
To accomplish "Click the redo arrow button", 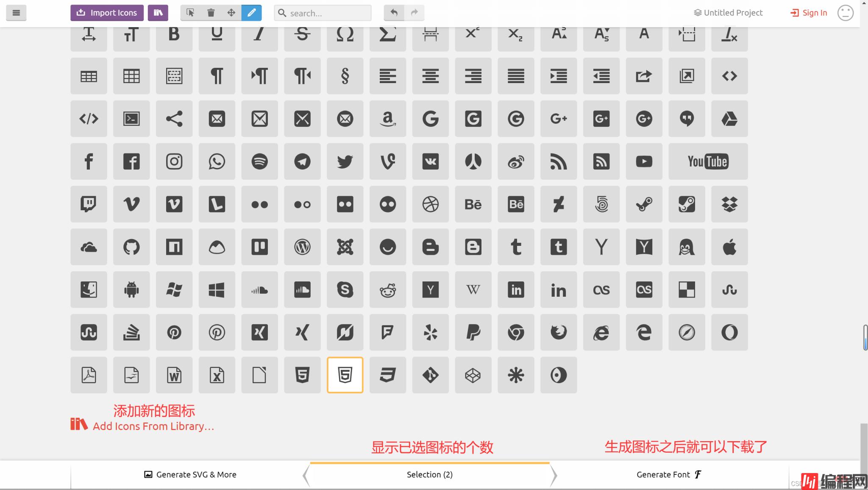I will 415,13.
